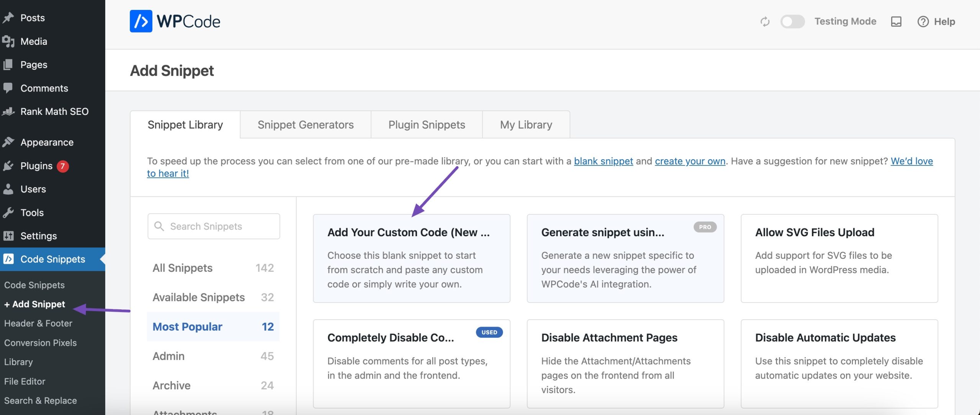
Task: Open the inbox notifications icon
Action: pyautogui.click(x=896, y=21)
